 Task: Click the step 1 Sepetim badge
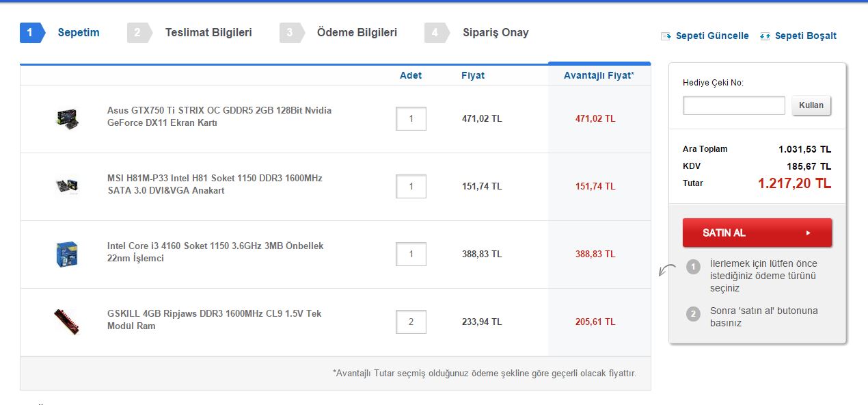pyautogui.click(x=31, y=33)
